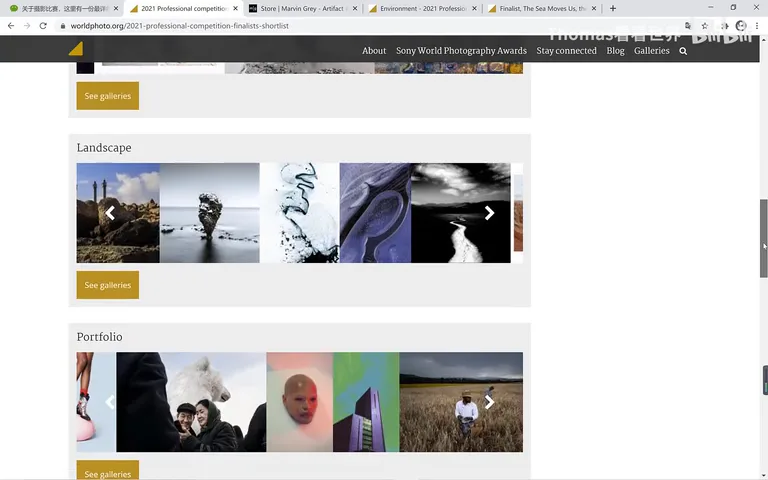Click the browser back arrow
768x480 pixels.
click(x=11, y=26)
